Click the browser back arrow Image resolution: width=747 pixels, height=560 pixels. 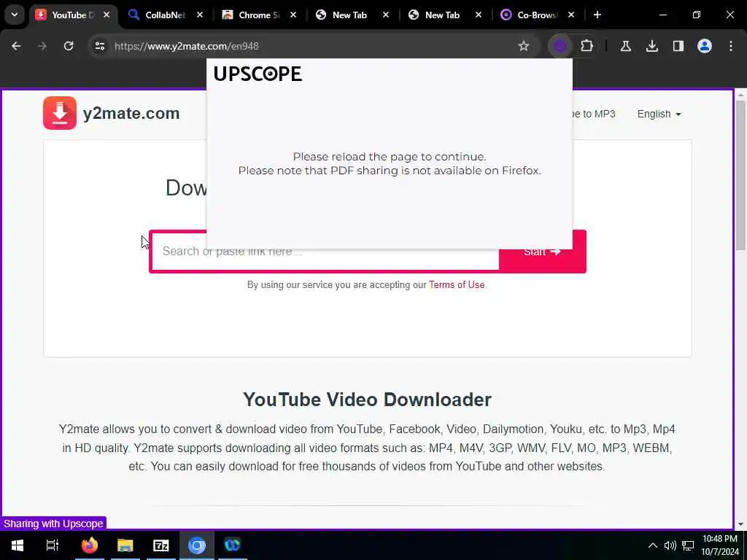16,46
